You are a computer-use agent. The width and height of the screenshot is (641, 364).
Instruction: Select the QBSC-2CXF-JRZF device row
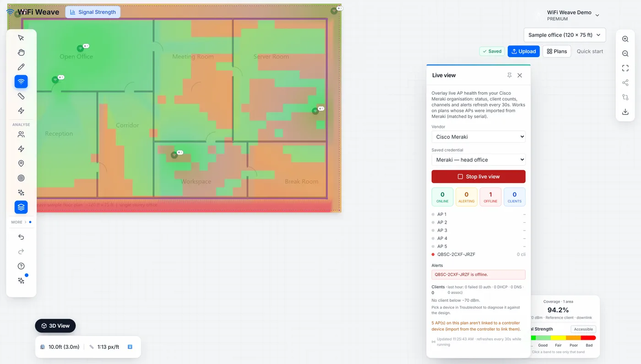click(478, 254)
